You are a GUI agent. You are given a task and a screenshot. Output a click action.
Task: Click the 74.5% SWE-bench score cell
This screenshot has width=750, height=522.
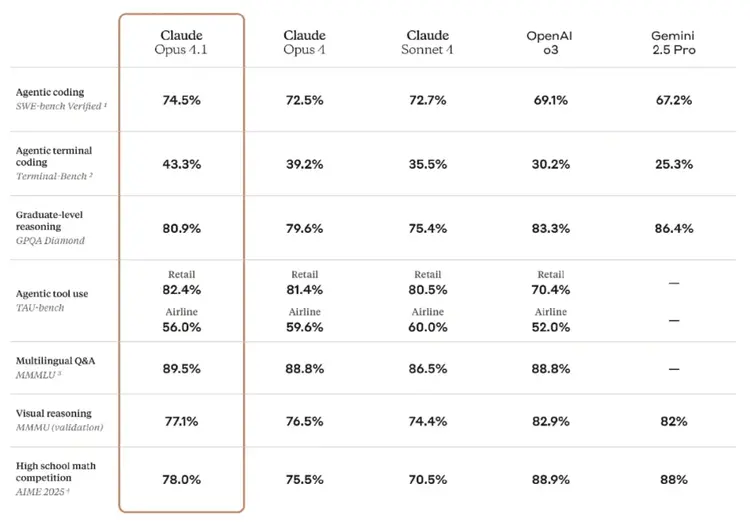[181, 100]
